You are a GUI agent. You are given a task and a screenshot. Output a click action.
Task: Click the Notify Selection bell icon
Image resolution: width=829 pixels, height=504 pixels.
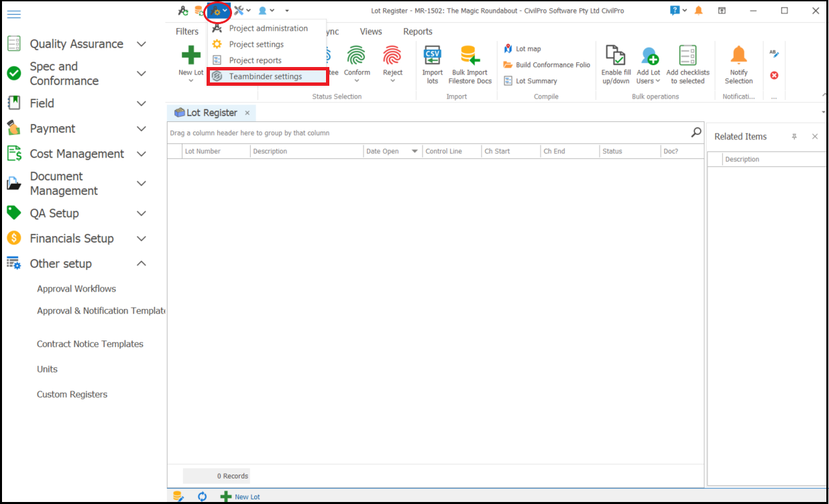click(x=738, y=56)
